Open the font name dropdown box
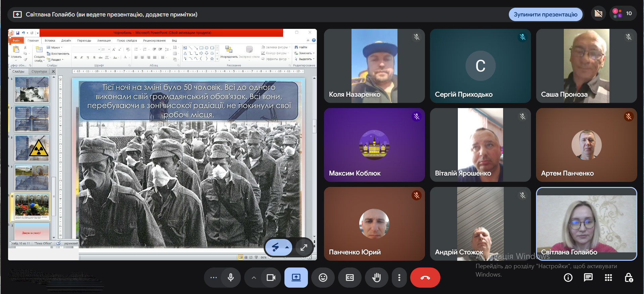Screen dimensions: 644x294 [86, 49]
